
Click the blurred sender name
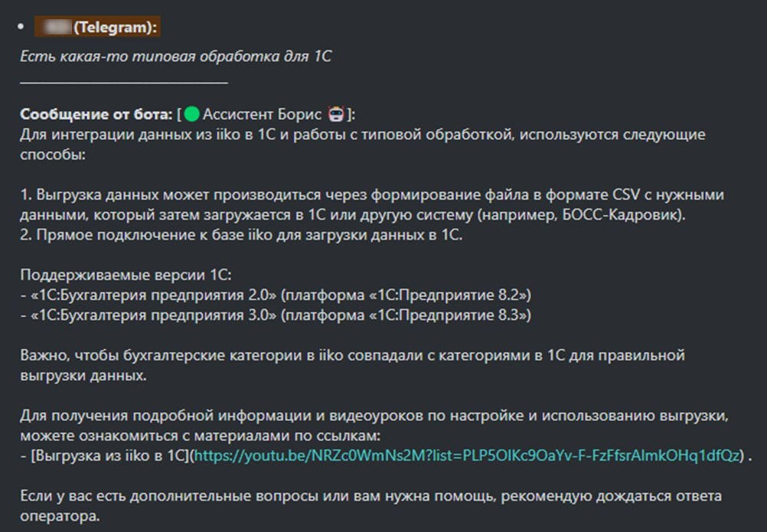coord(54,28)
